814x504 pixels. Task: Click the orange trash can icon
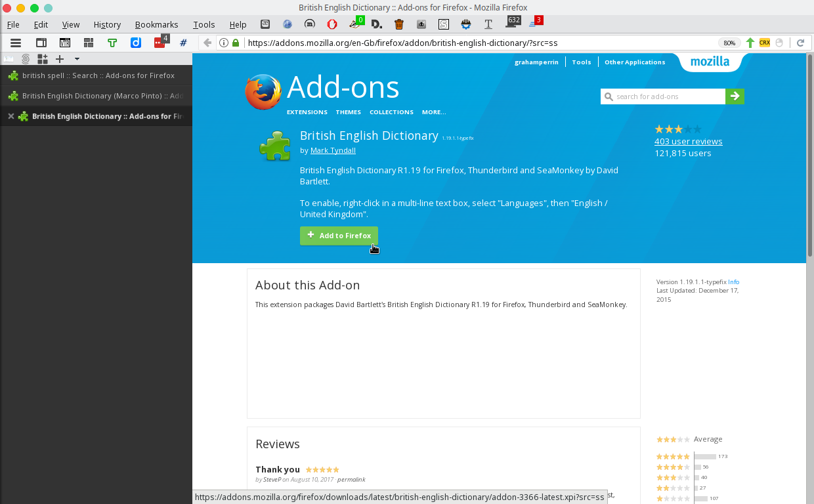click(x=399, y=24)
